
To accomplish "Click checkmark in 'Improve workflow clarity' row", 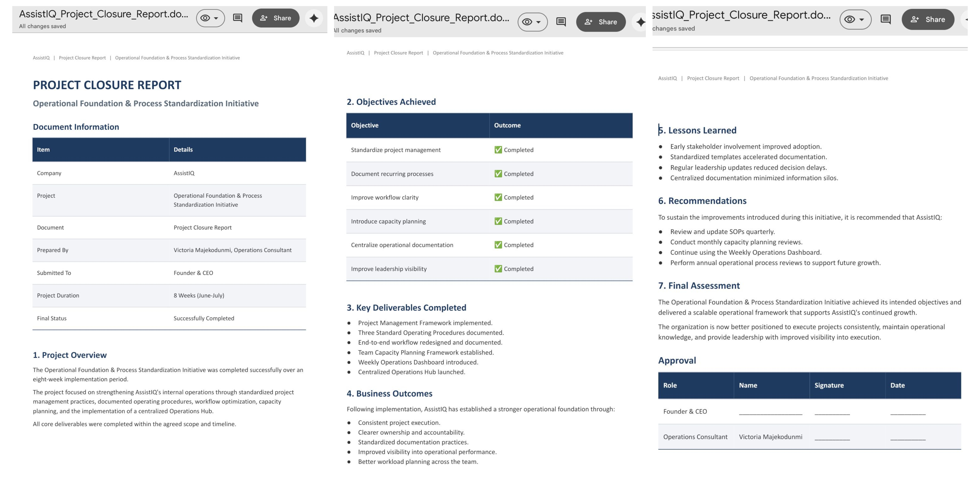I will click(x=498, y=197).
